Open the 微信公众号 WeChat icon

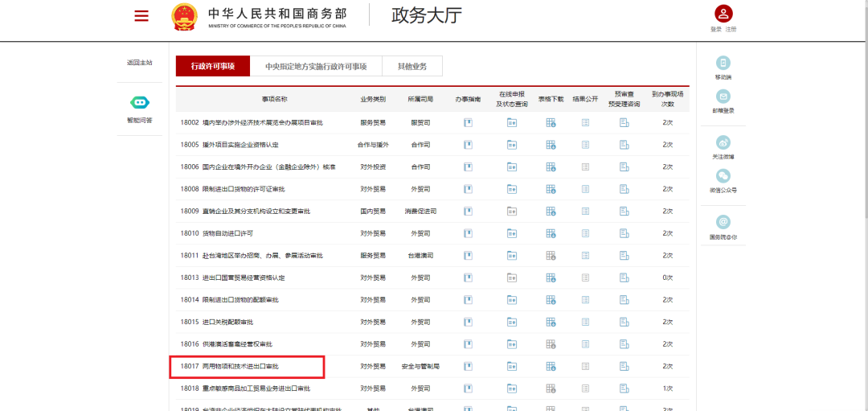(x=723, y=176)
